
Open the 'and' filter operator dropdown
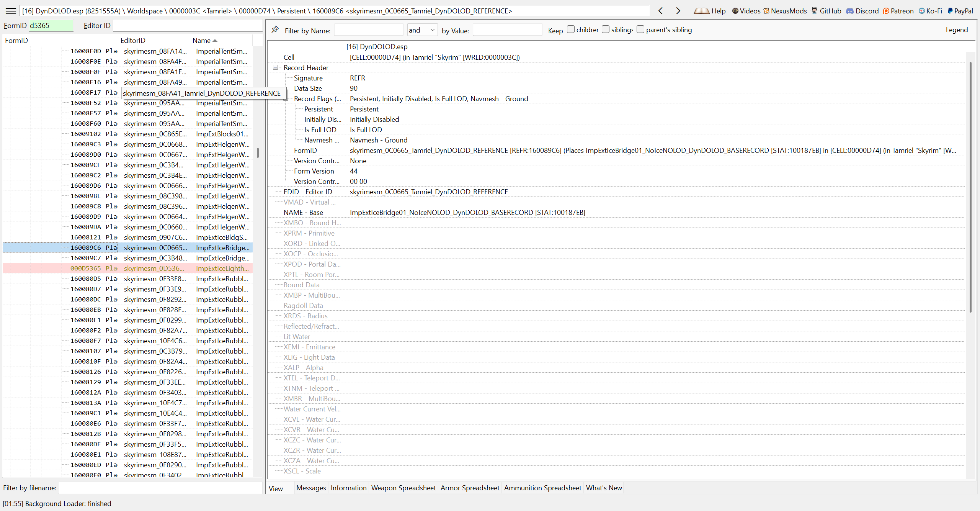tap(422, 30)
